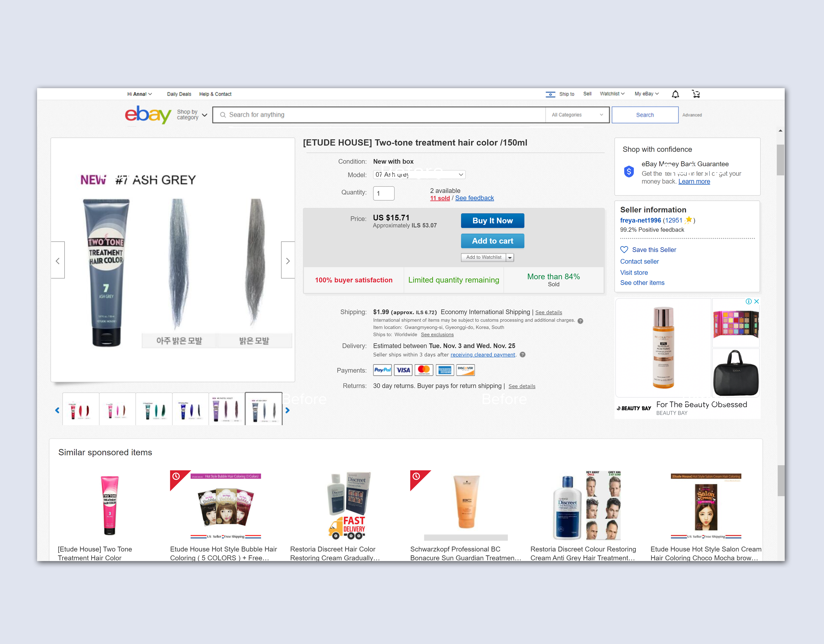Click the ad info icon

tap(748, 302)
